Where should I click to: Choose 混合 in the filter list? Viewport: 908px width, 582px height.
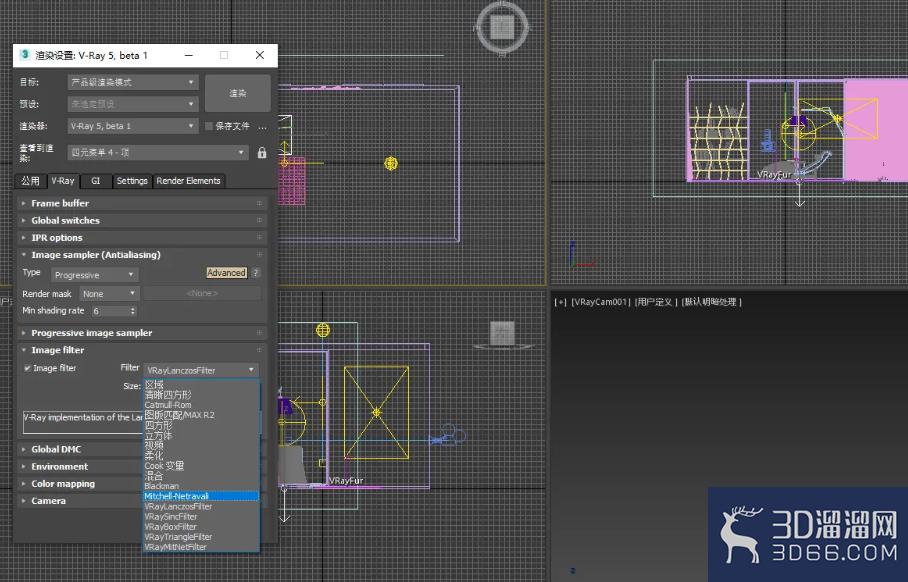(201, 476)
